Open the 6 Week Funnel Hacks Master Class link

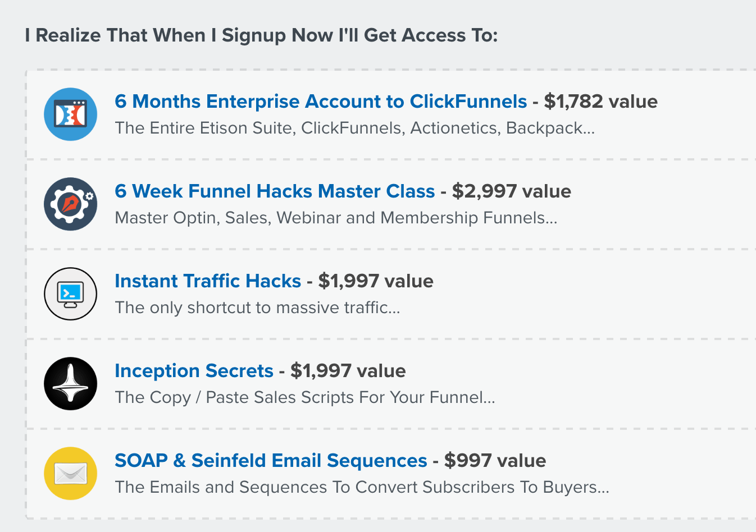[x=275, y=191]
